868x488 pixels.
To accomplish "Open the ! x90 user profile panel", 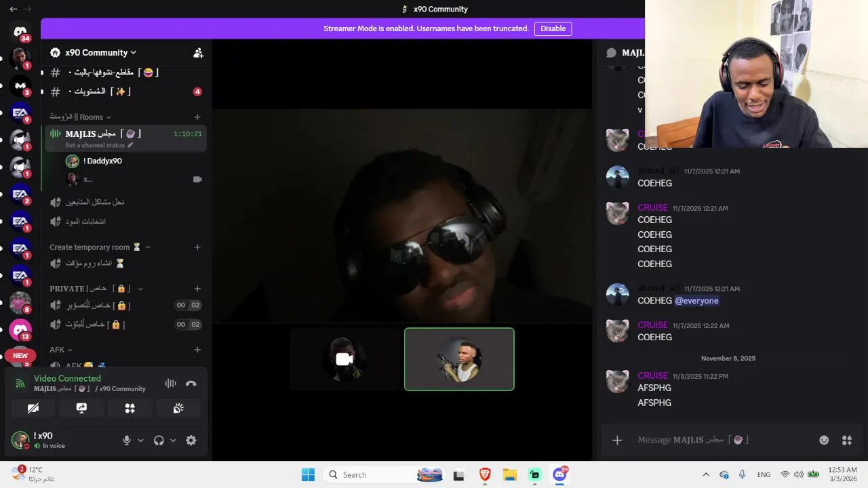I will click(61, 441).
